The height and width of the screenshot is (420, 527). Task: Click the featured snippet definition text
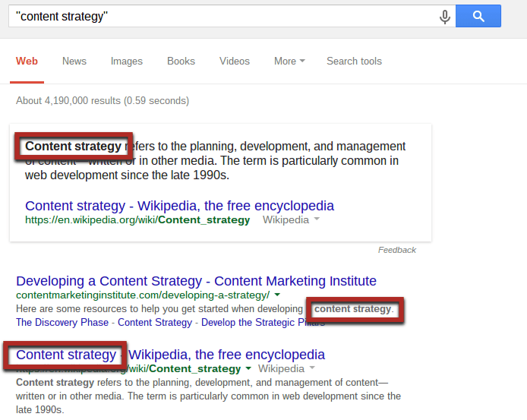pos(215,161)
